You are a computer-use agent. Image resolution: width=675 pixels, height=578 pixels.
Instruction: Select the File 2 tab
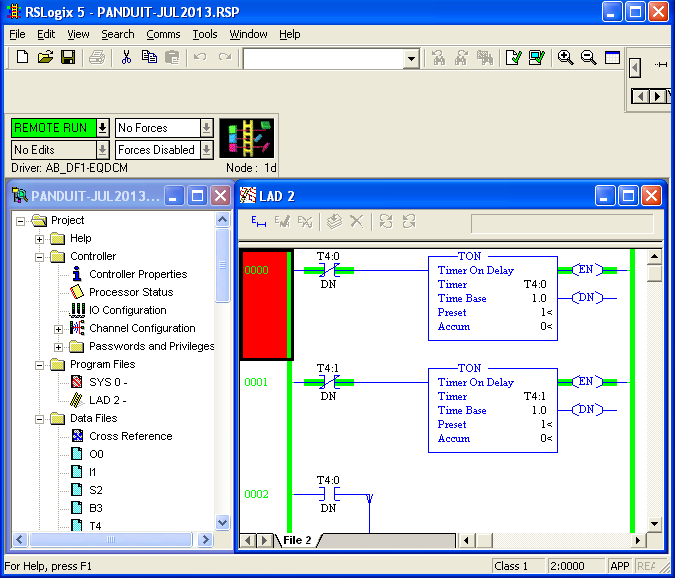point(297,540)
